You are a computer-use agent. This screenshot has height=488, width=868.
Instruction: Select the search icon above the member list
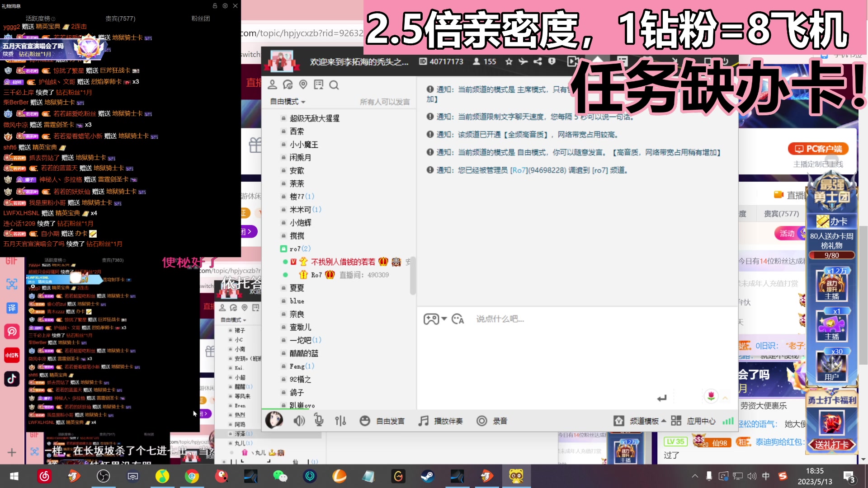click(334, 84)
